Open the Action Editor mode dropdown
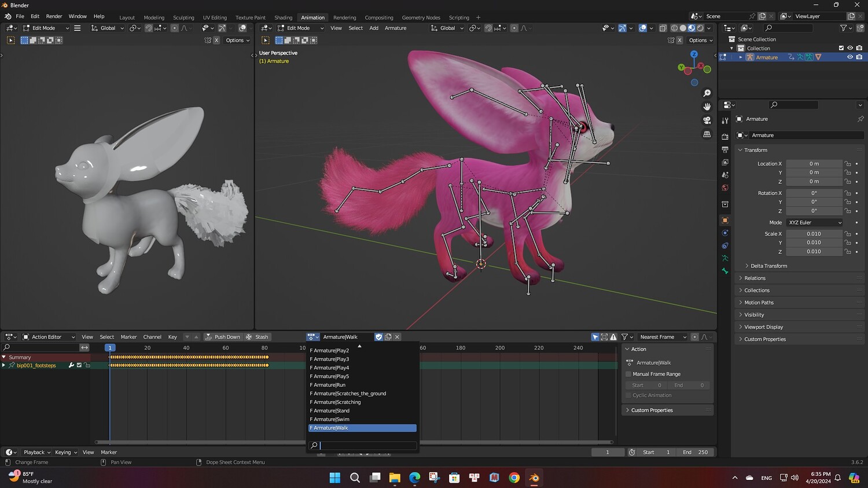 pyautogui.click(x=49, y=337)
